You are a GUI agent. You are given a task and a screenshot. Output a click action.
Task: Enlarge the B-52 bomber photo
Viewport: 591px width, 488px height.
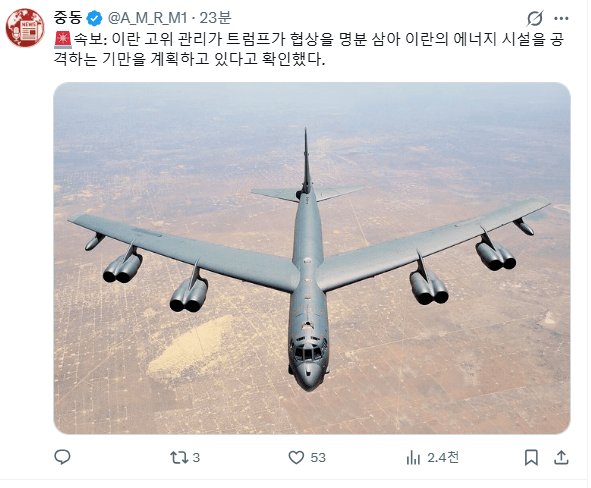312,258
